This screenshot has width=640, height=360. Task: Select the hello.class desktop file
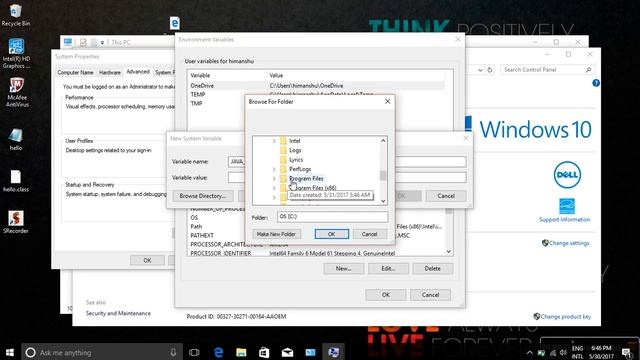[16, 181]
